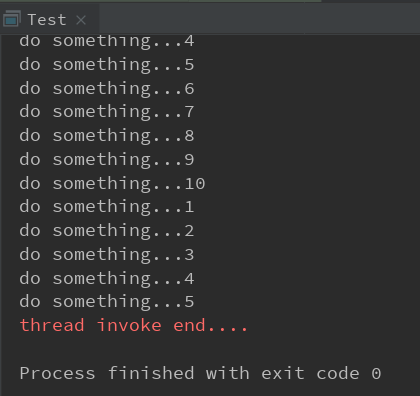Click the 'do something...8' output line
Image resolution: width=420 pixels, height=396 pixels.
click(107, 136)
